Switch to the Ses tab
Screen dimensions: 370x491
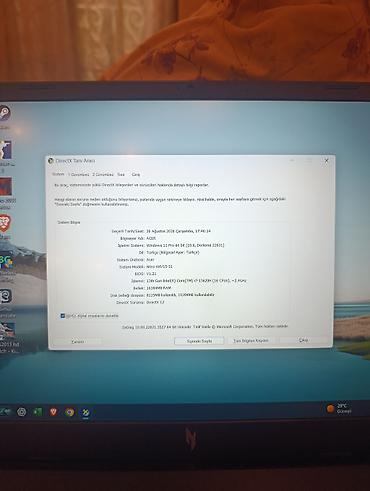tap(121, 174)
